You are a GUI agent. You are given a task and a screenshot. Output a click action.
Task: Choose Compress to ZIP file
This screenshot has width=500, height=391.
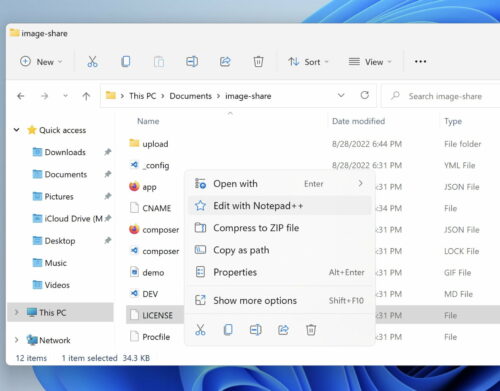click(279, 228)
